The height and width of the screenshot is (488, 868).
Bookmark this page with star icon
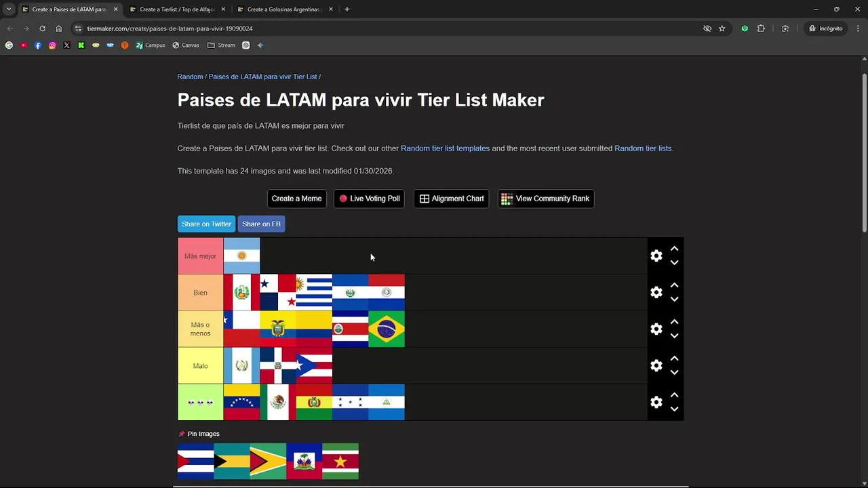[722, 28]
